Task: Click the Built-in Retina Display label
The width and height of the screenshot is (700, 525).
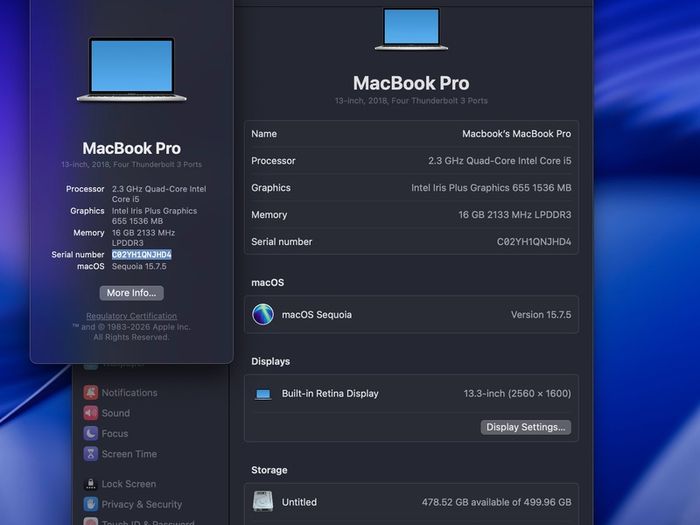Action: point(330,394)
